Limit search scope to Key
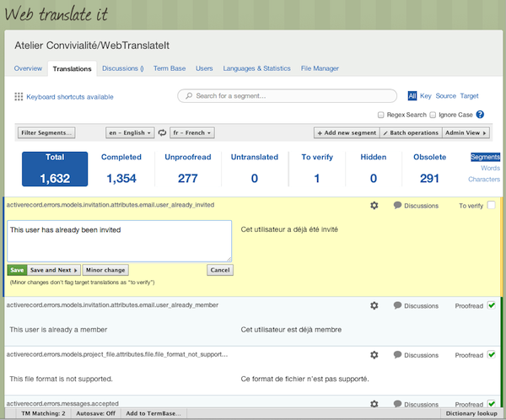The image size is (506, 420). (426, 96)
